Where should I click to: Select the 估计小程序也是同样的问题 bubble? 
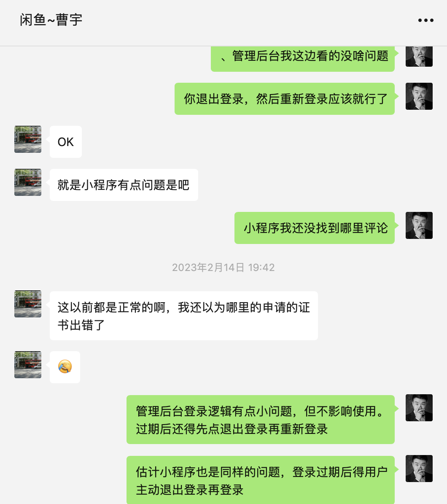tap(261, 480)
